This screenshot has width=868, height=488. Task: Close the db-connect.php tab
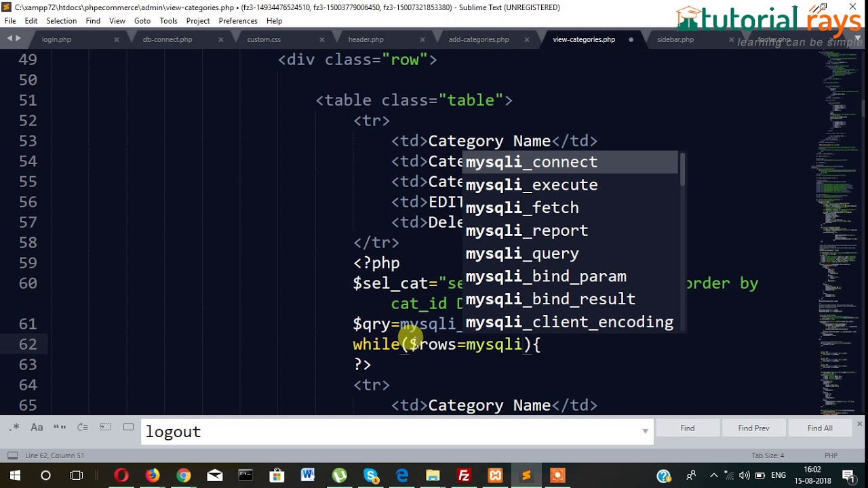(x=221, y=40)
